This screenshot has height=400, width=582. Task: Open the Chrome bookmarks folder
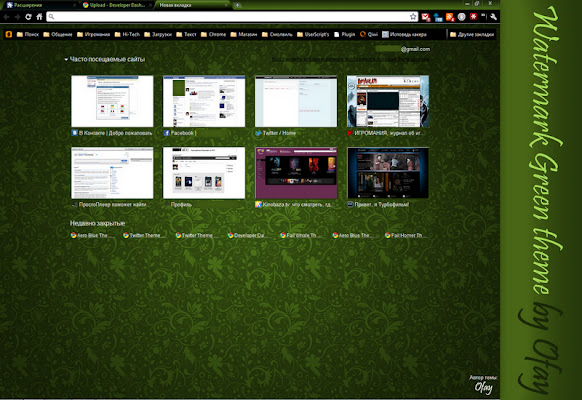click(x=213, y=35)
